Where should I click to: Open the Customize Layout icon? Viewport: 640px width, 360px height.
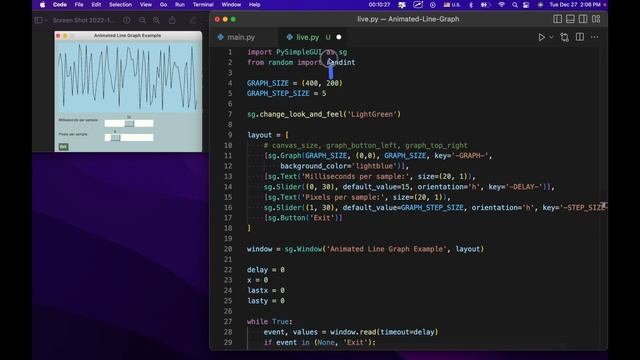[x=596, y=19]
